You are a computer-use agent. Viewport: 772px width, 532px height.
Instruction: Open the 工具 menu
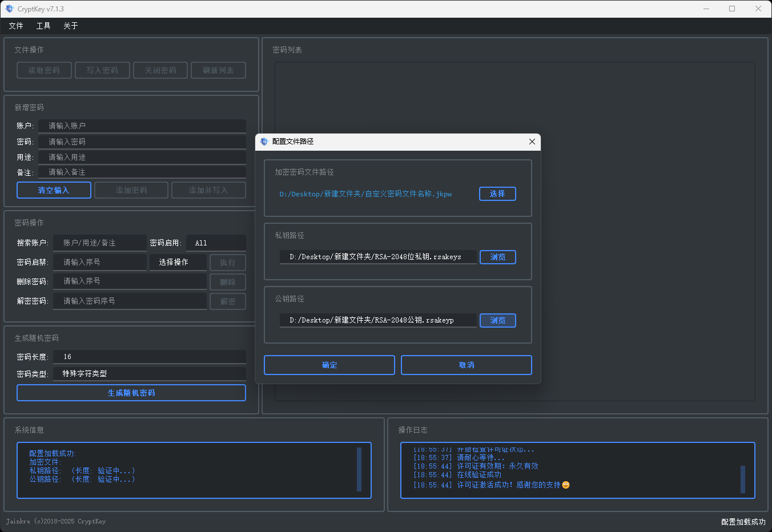pos(43,26)
